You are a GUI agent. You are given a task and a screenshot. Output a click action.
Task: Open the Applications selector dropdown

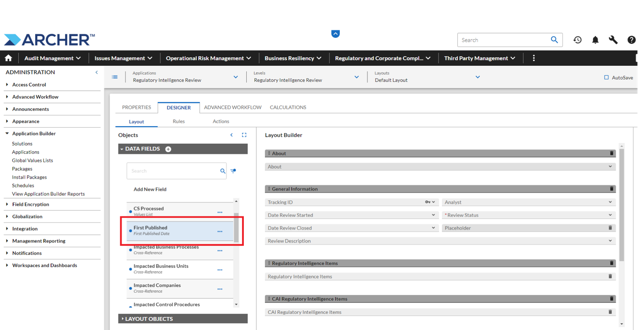coord(235,77)
